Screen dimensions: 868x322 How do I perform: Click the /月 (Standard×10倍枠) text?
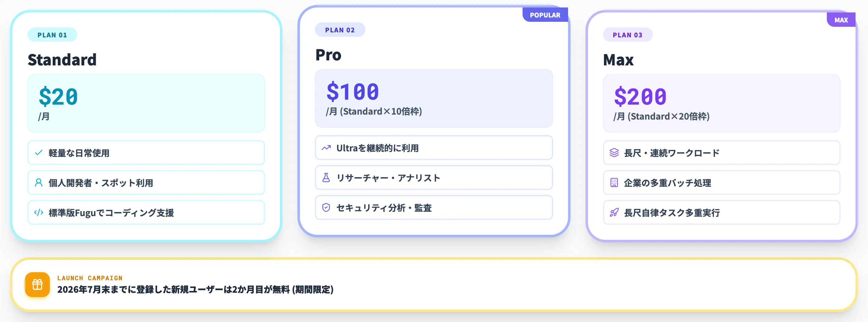tap(374, 111)
